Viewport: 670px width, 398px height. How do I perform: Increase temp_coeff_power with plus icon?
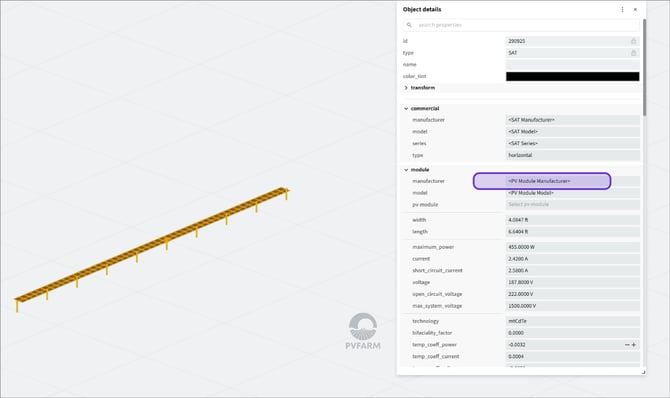[x=634, y=345]
